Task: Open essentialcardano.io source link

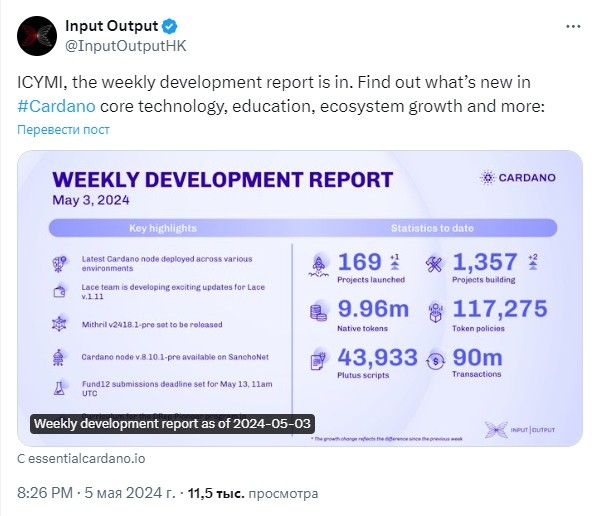Action: [x=87, y=459]
